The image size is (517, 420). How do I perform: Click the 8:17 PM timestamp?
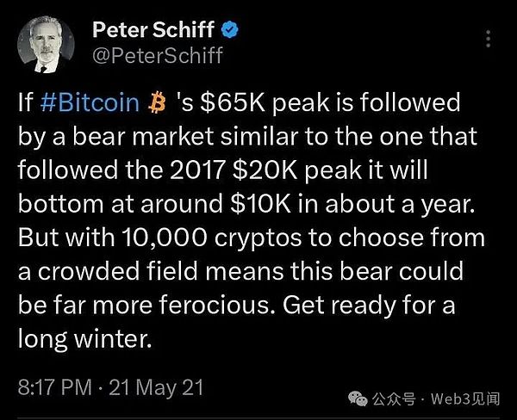click(57, 387)
